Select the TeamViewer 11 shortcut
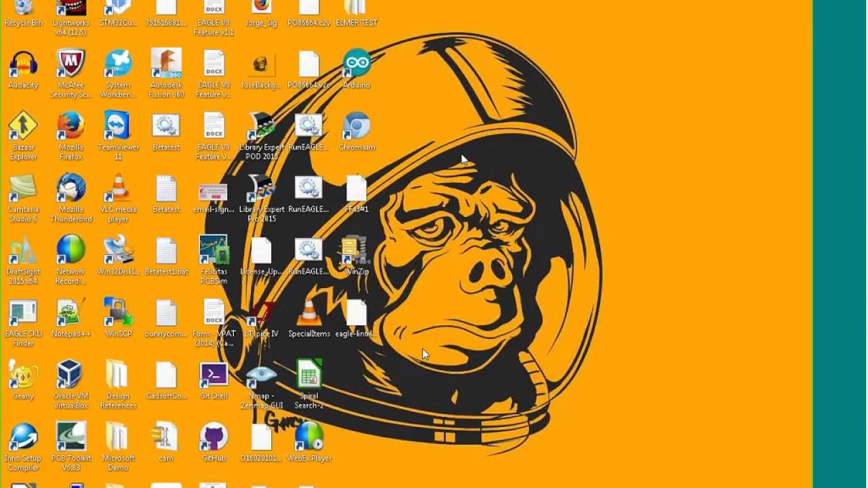 point(118,126)
